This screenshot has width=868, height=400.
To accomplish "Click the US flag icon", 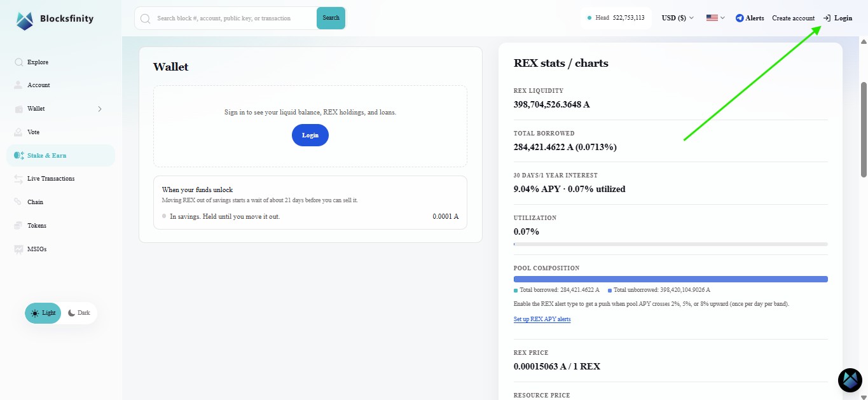I will coord(712,18).
